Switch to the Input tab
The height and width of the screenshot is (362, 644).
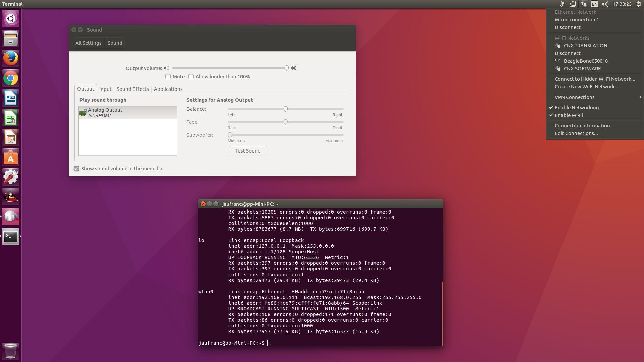pyautogui.click(x=105, y=89)
